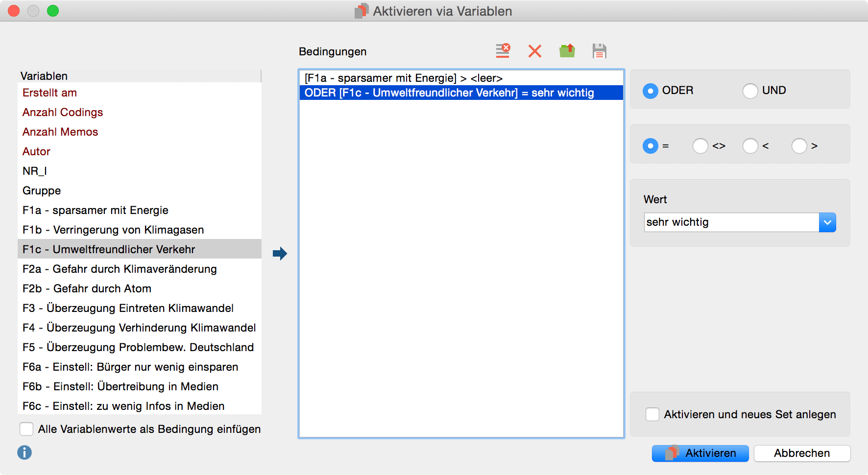868x475 pixels.
Task: Click the Abbrechen button
Action: coord(802,453)
